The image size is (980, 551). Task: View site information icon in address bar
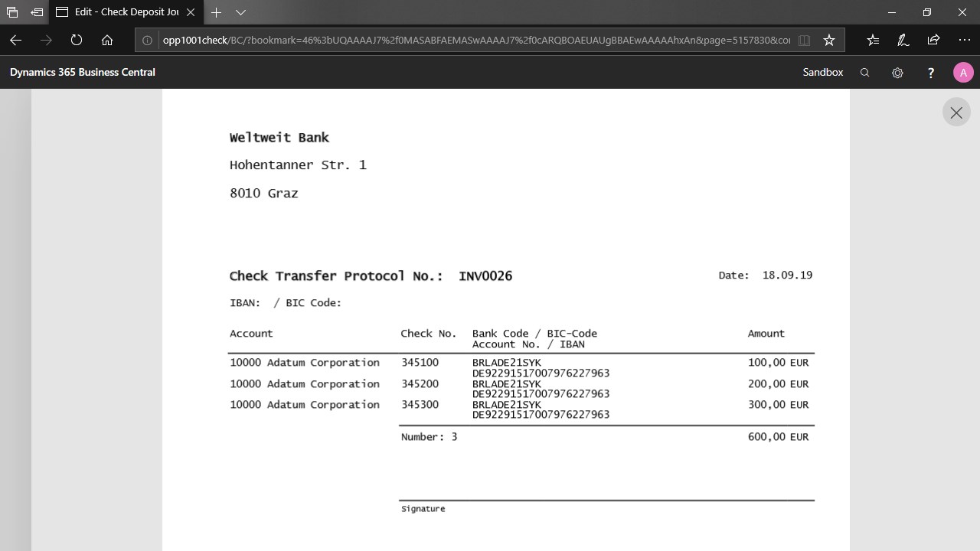point(147,40)
